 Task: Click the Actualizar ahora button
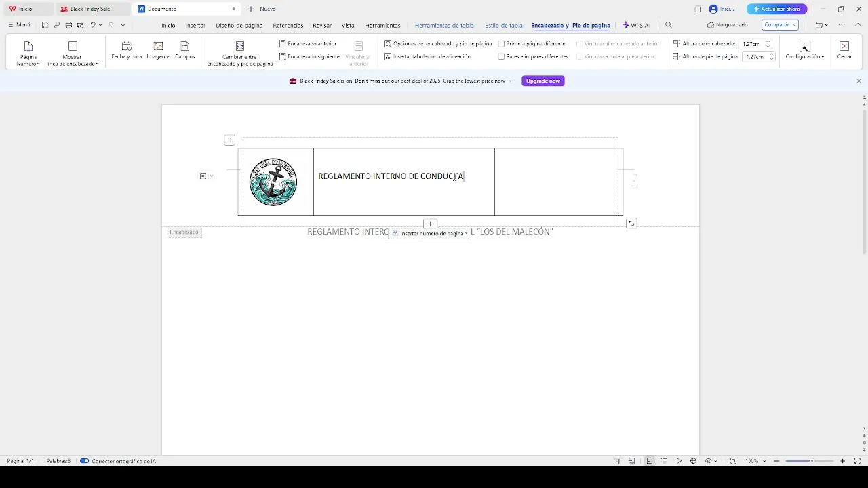pyautogui.click(x=777, y=9)
